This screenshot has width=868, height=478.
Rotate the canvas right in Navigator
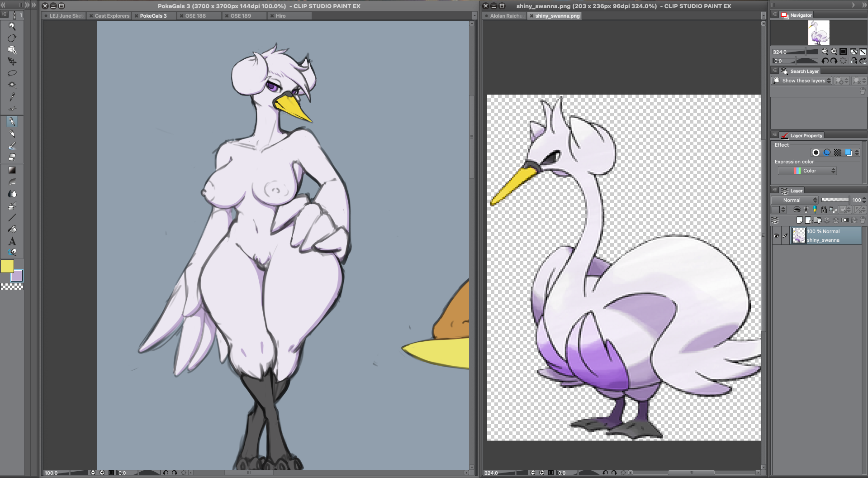coord(834,61)
